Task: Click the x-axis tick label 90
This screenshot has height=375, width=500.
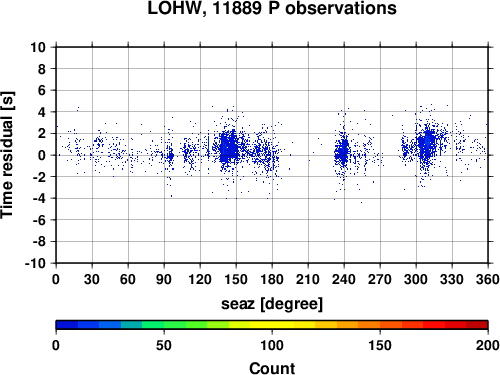Action: pos(164,279)
